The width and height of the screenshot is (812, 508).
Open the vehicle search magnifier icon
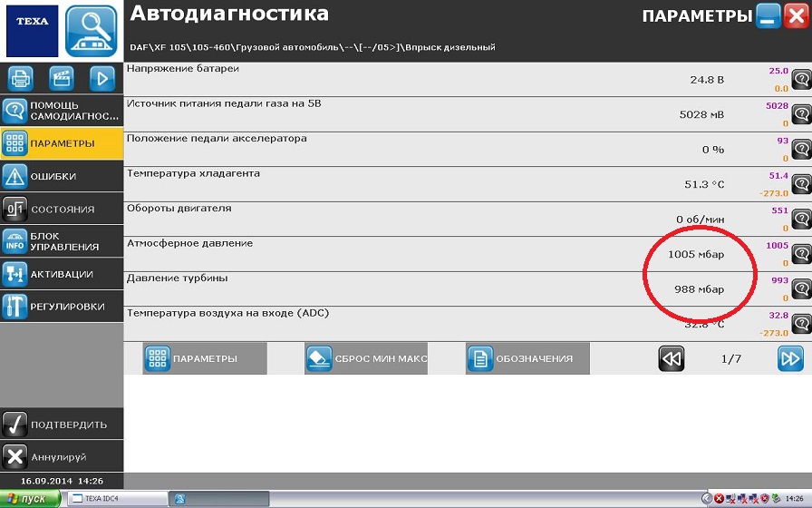[92, 31]
